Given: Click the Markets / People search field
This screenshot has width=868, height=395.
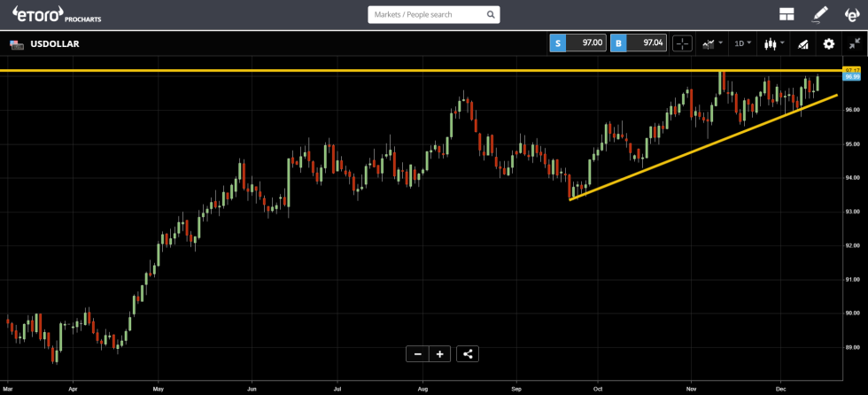Looking at the screenshot, I should pyautogui.click(x=425, y=14).
